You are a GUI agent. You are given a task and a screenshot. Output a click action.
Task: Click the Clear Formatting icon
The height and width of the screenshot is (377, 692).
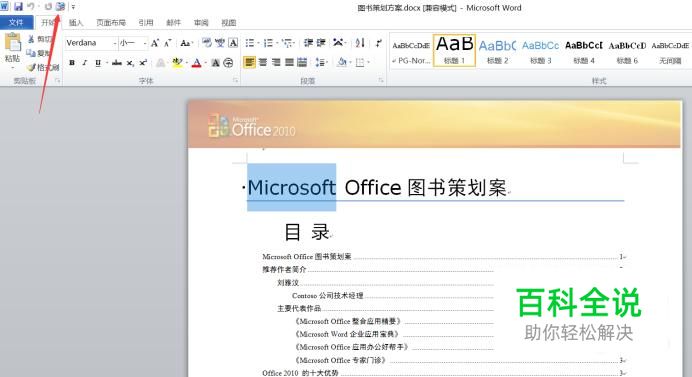[x=207, y=43]
